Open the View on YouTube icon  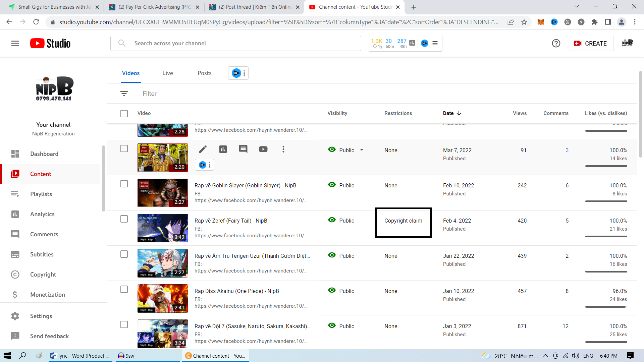pos(263,149)
